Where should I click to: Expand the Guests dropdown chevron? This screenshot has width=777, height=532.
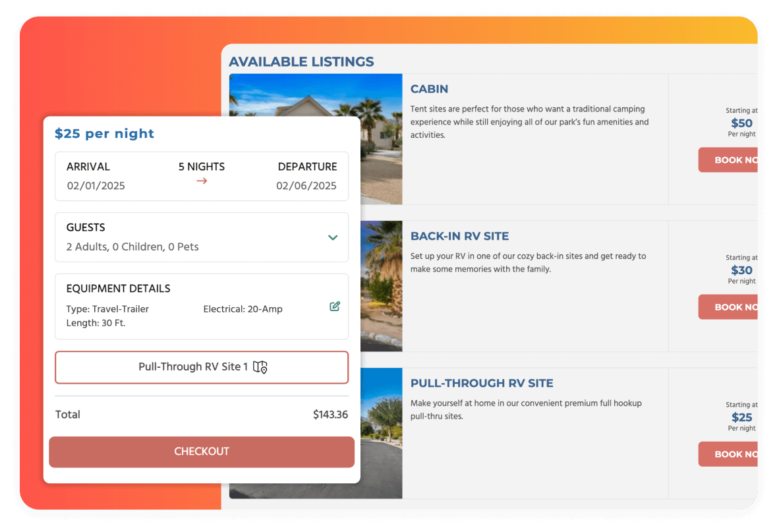[333, 238]
